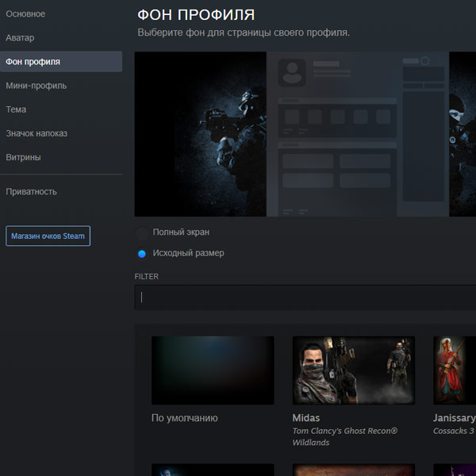This screenshot has height=476, width=476.
Task: Focus the FILTER text field
Action: (305, 297)
